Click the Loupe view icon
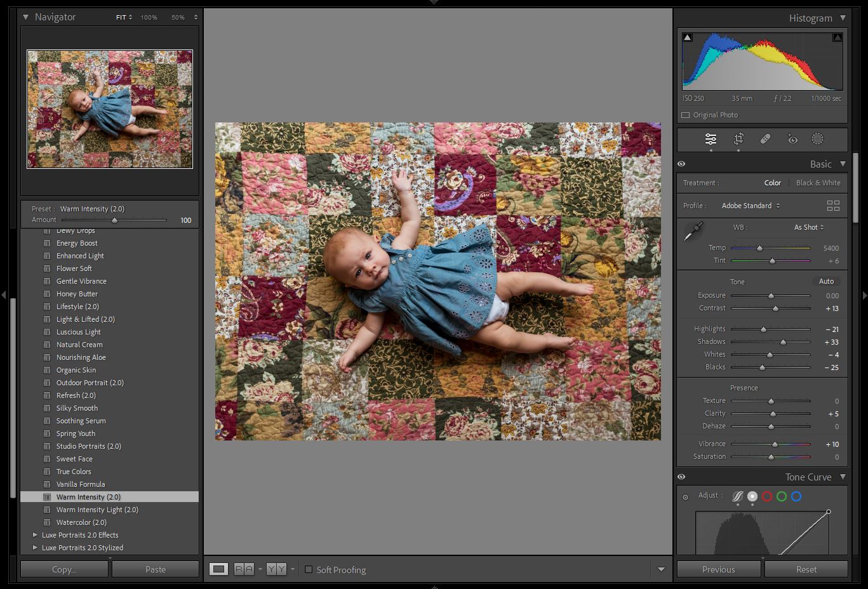The height and width of the screenshot is (589, 868). click(x=219, y=569)
